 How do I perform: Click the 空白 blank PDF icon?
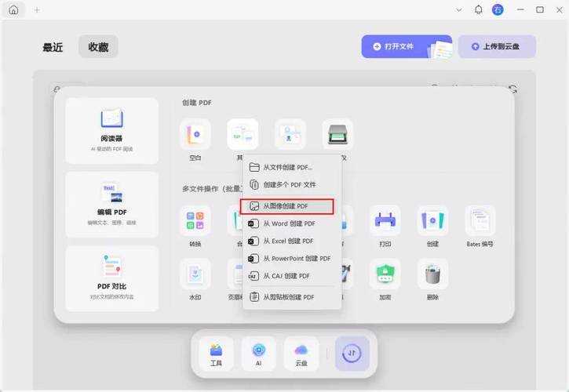(x=195, y=136)
